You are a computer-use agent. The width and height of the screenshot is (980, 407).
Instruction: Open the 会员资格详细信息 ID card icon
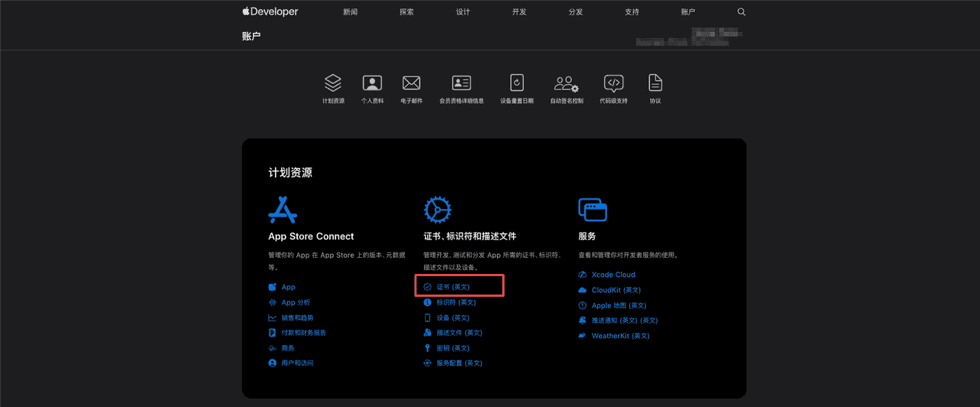(462, 83)
